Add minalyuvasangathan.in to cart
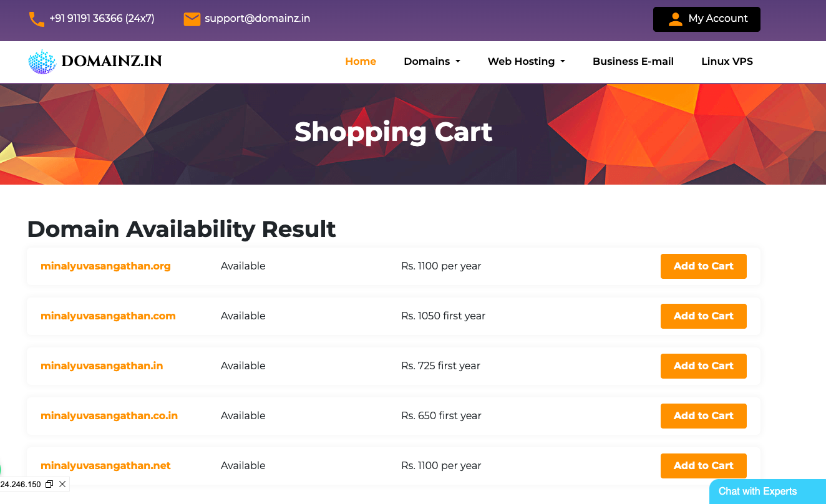 pyautogui.click(x=703, y=366)
